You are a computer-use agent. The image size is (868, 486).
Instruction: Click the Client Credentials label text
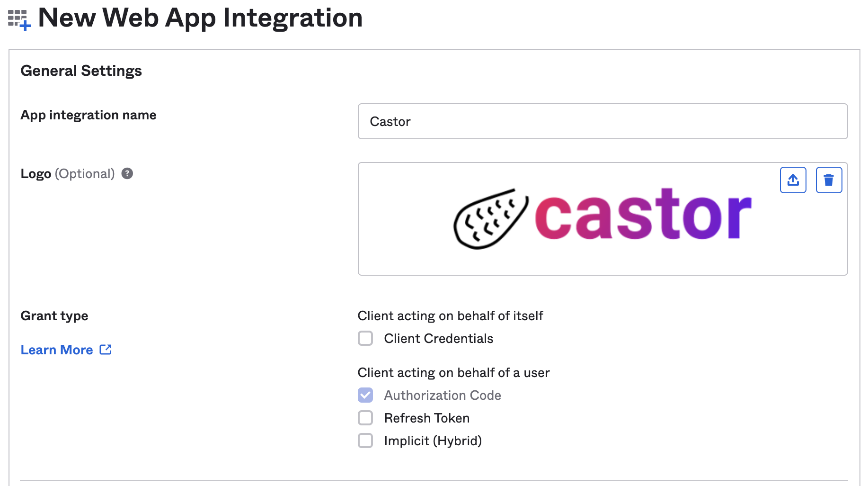pos(438,338)
